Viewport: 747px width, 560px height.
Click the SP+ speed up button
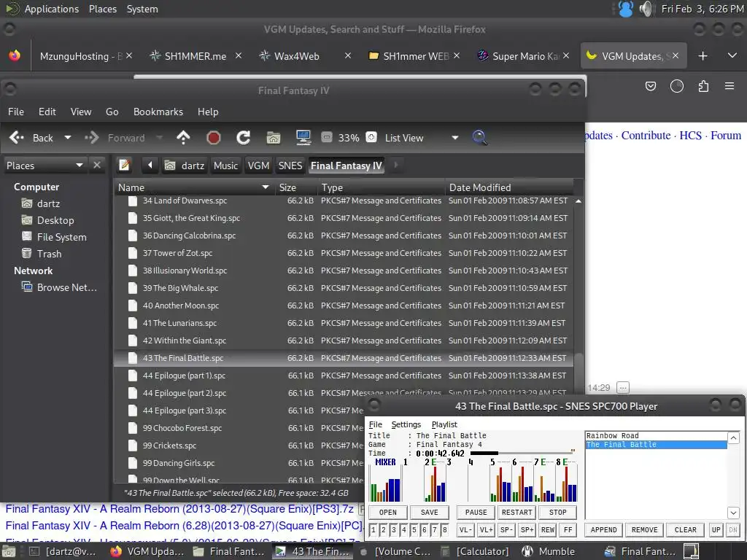[527, 529]
